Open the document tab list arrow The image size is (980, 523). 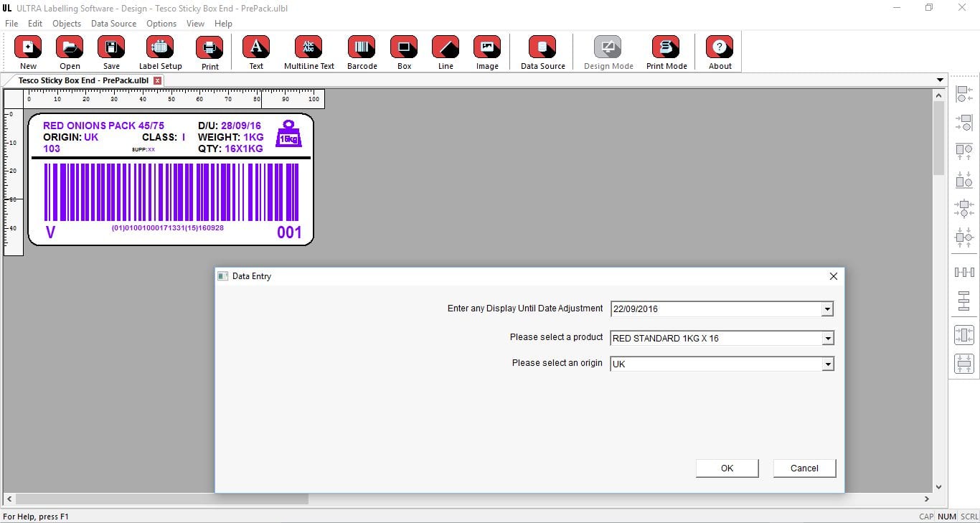[x=940, y=80]
